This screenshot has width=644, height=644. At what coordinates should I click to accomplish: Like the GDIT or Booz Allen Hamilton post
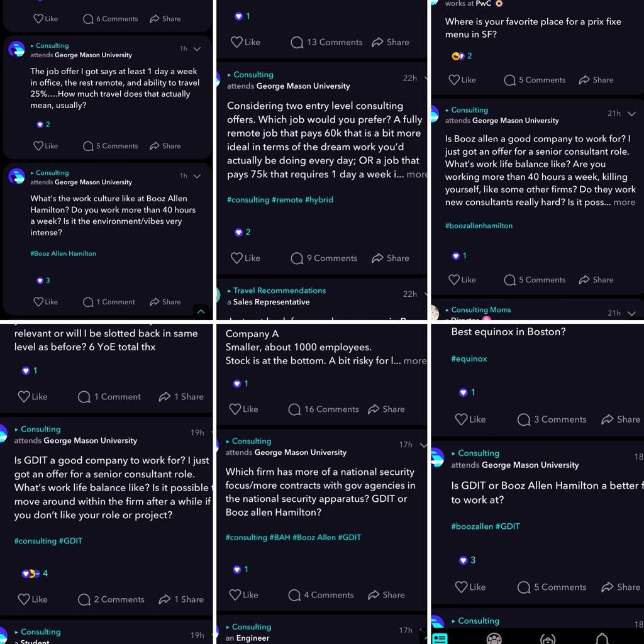(470, 587)
